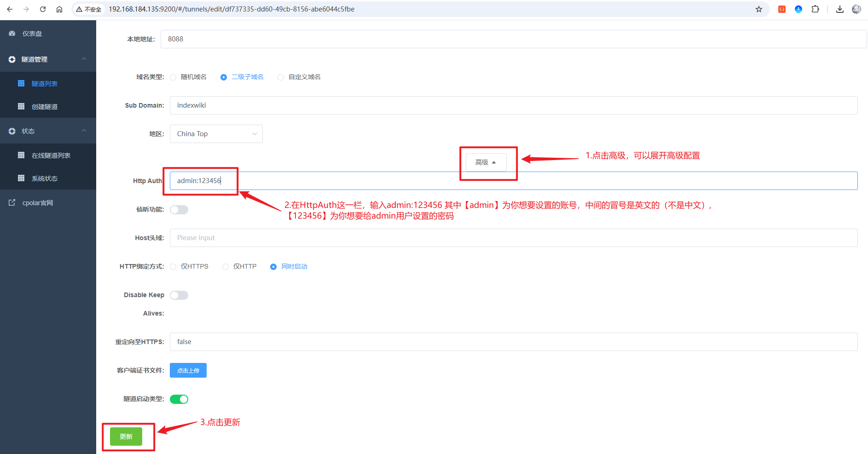Click the 本地地址 input field showing 8088
The height and width of the screenshot is (454, 868).
click(x=514, y=39)
